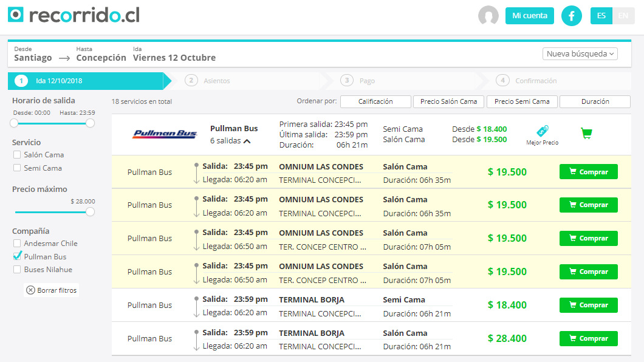Click the X icon in Borrar filtros
The height and width of the screenshot is (362, 644).
tap(30, 290)
